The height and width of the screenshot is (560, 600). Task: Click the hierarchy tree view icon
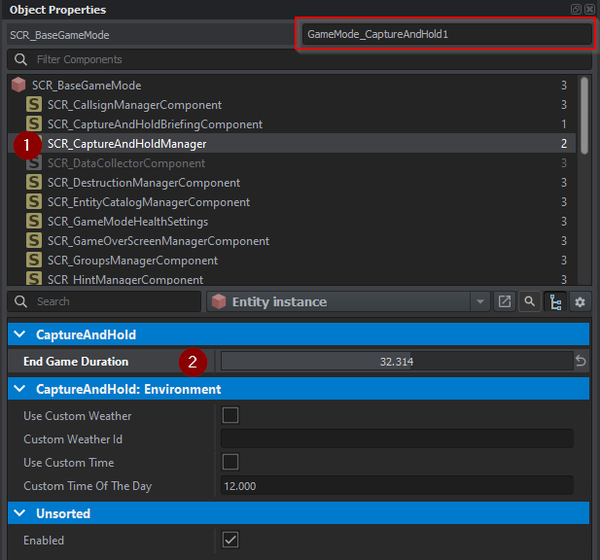click(554, 301)
